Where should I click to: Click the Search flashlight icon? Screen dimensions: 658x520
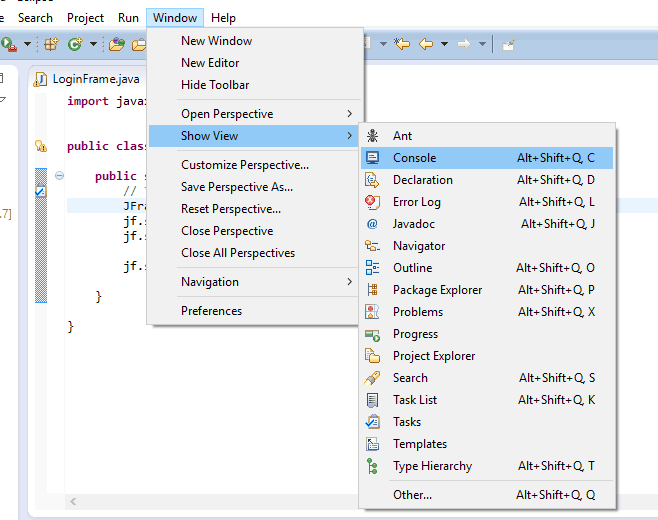coord(372,378)
